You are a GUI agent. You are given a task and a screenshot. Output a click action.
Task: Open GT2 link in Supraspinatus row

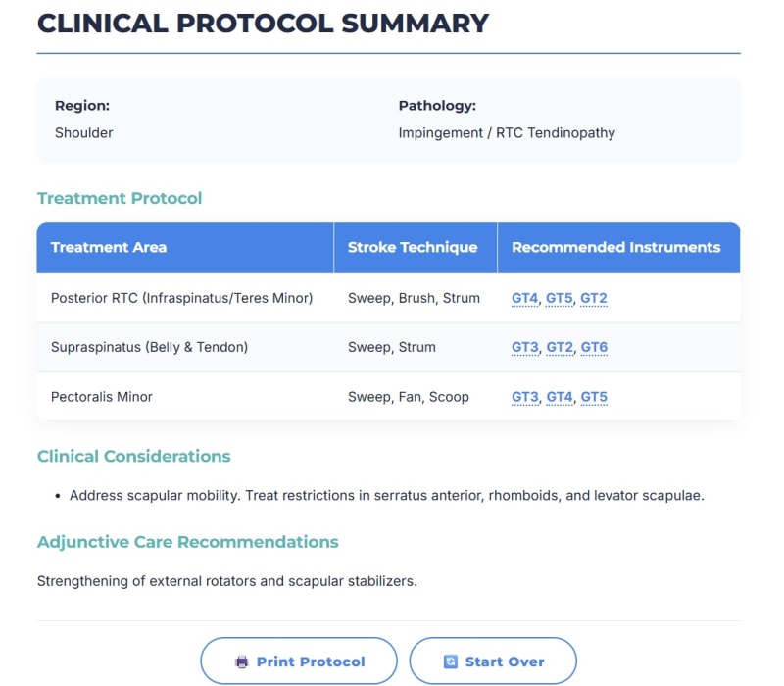560,348
